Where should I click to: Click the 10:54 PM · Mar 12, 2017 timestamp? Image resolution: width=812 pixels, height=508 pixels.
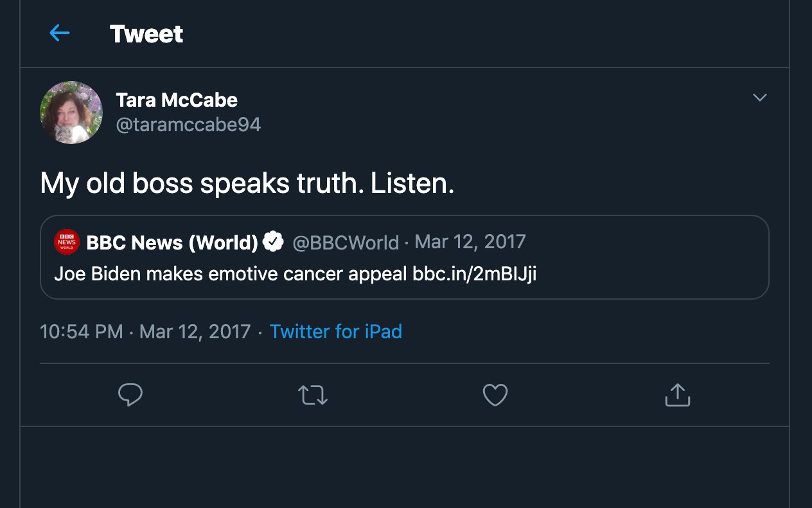[x=145, y=332]
